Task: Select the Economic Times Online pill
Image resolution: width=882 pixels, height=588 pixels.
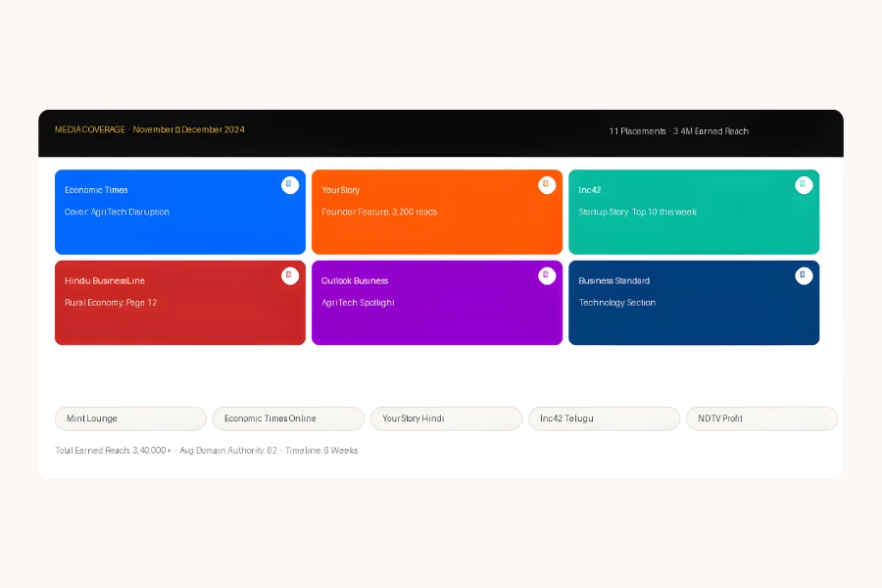Action: point(288,418)
